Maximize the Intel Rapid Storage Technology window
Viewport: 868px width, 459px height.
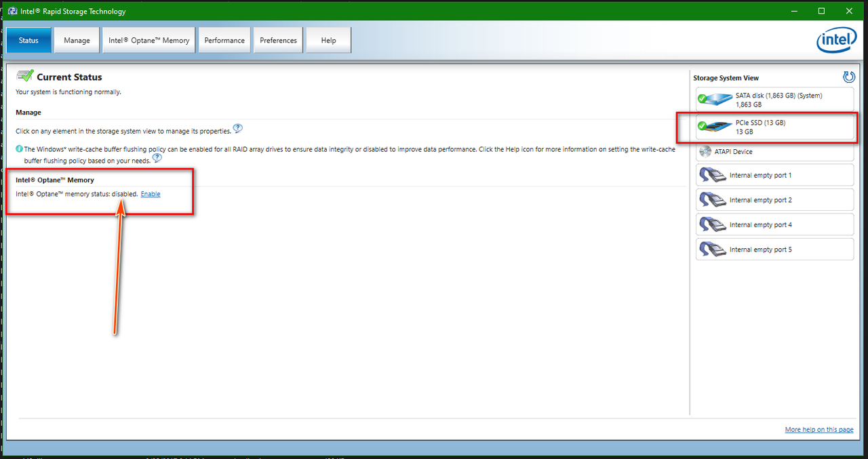821,11
